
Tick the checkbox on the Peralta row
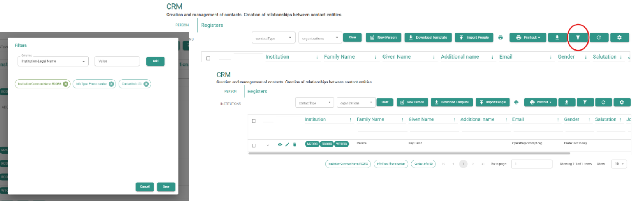coord(254,145)
